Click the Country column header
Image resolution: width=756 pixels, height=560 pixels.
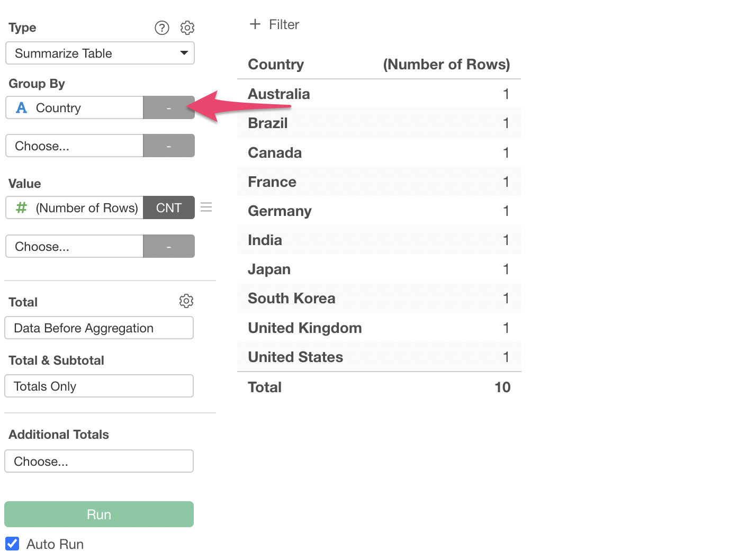276,65
